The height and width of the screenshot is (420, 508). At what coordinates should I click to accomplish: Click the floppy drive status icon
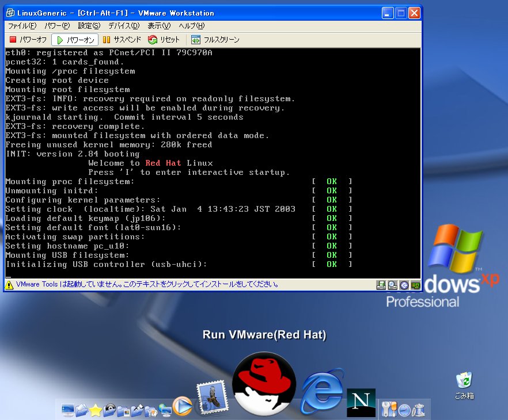(381, 285)
